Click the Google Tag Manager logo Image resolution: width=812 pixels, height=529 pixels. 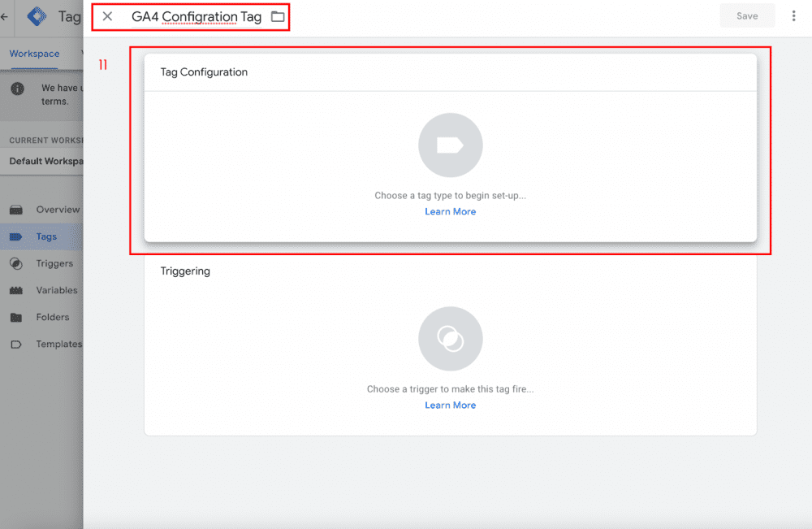pos(37,16)
